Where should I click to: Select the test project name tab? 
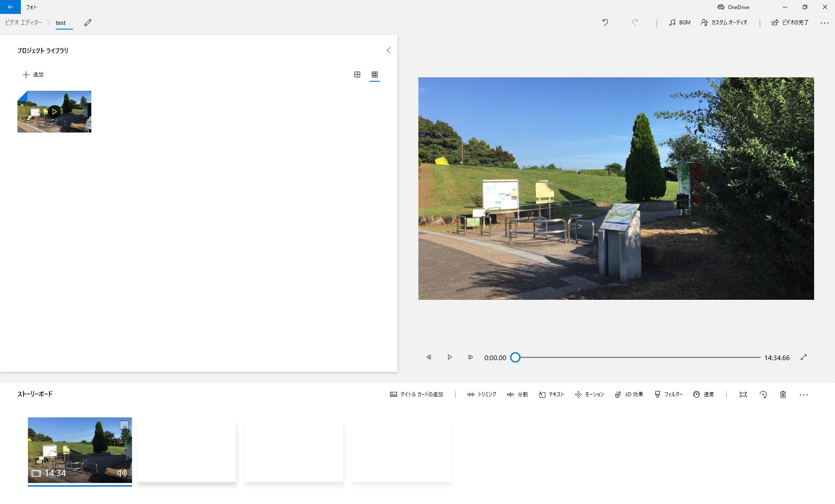point(60,23)
